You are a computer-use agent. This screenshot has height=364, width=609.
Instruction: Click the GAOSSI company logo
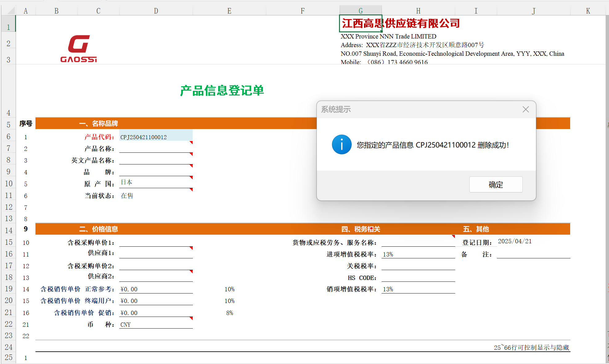point(79,49)
